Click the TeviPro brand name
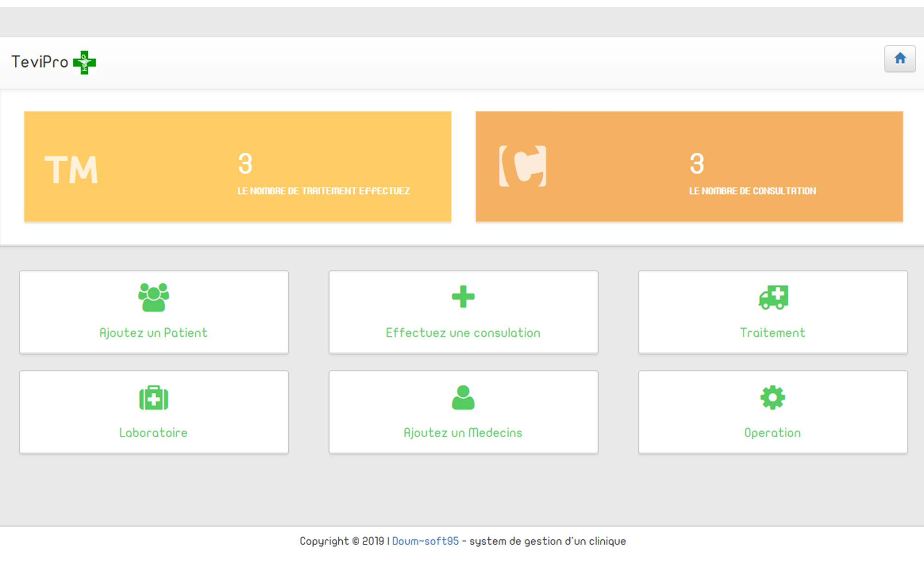This screenshot has height=565, width=924. 40,62
